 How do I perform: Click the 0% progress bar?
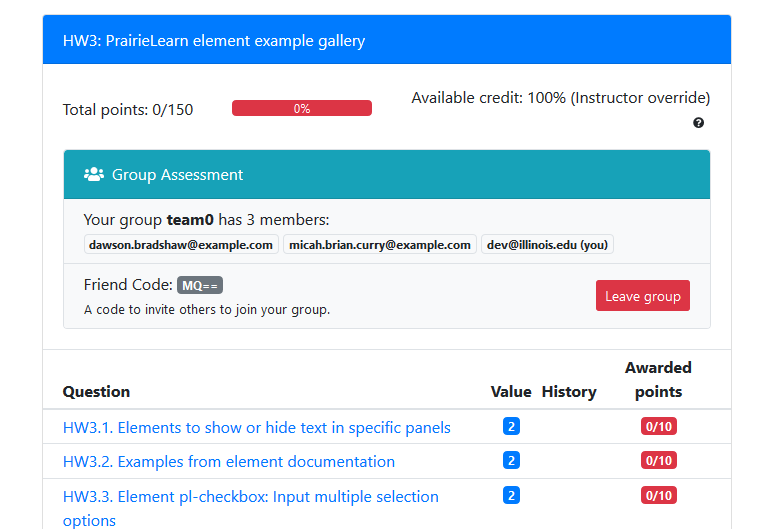click(x=302, y=108)
